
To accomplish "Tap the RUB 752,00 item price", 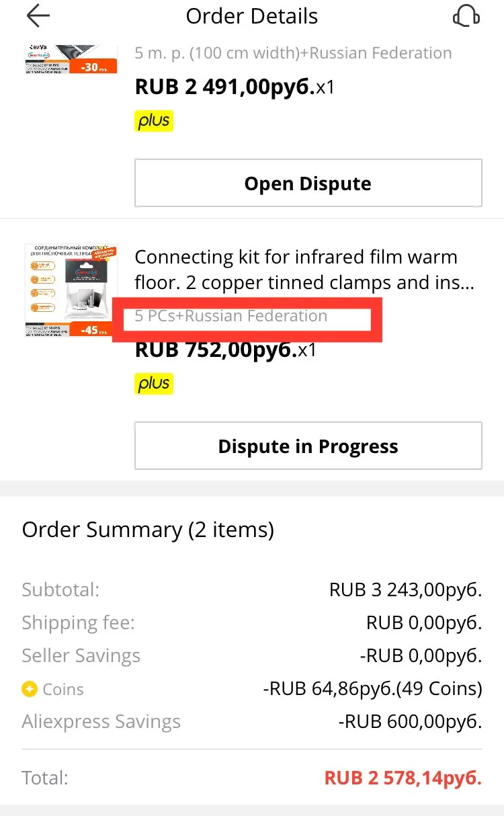I will 226,350.
